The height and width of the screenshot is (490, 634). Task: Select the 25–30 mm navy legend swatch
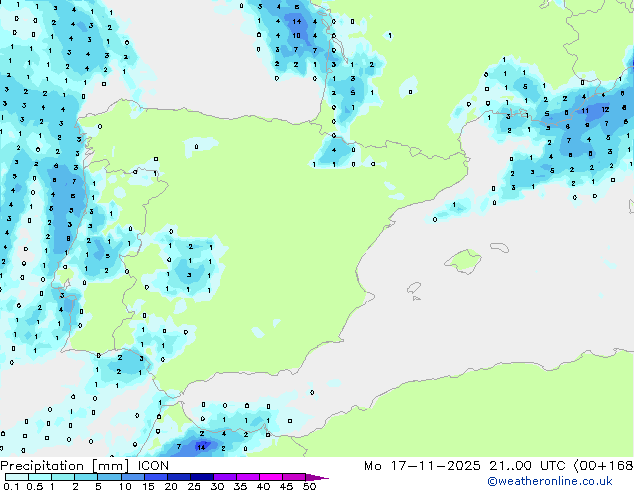(202, 477)
